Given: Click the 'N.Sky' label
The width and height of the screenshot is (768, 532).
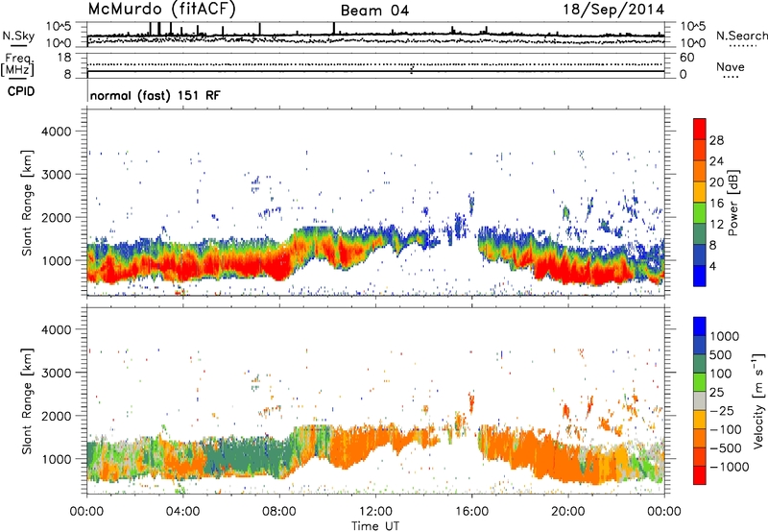Looking at the screenshot, I should pyautogui.click(x=18, y=36).
